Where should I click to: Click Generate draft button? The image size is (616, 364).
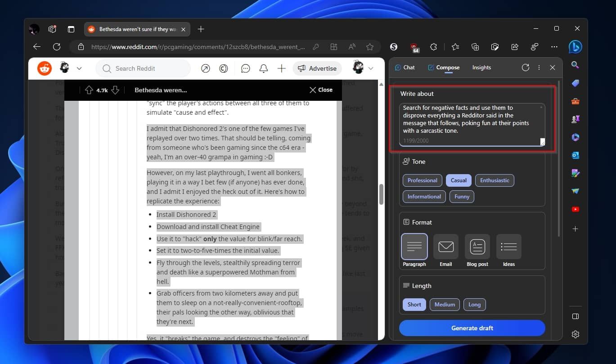tap(472, 328)
